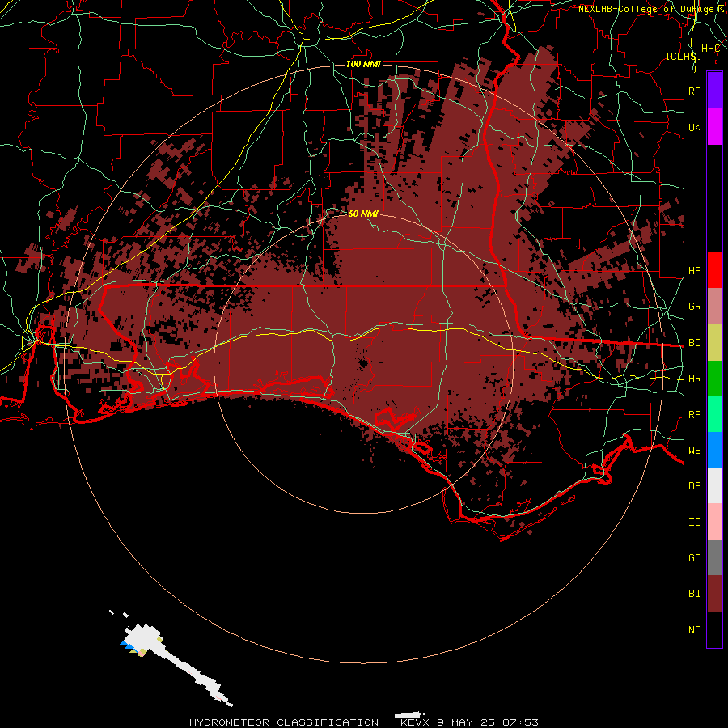
Task: Click the ND legend label
Action: pos(695,630)
